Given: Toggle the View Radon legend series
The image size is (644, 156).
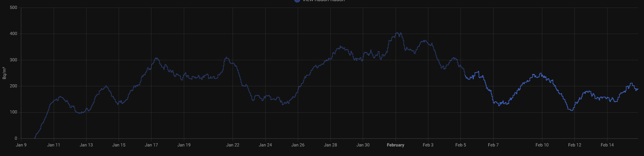Looking at the screenshot, I should [x=323, y=1].
